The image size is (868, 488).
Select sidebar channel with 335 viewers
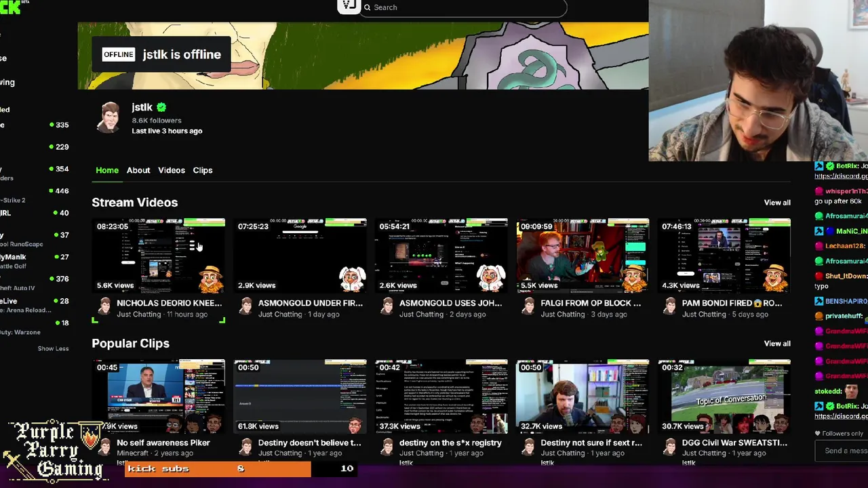tap(35, 125)
